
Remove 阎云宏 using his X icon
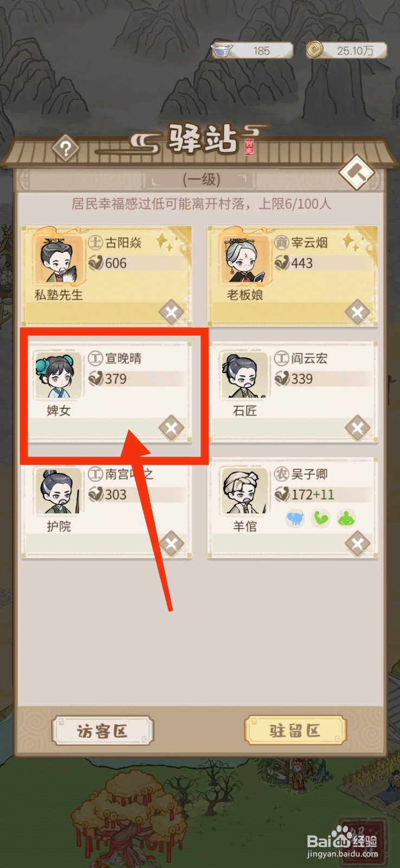pos(358,429)
